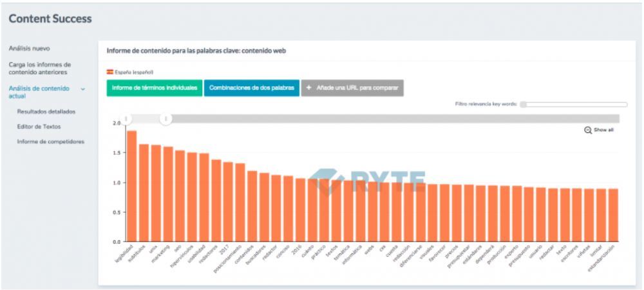Click the subtítulos bar

point(144,192)
